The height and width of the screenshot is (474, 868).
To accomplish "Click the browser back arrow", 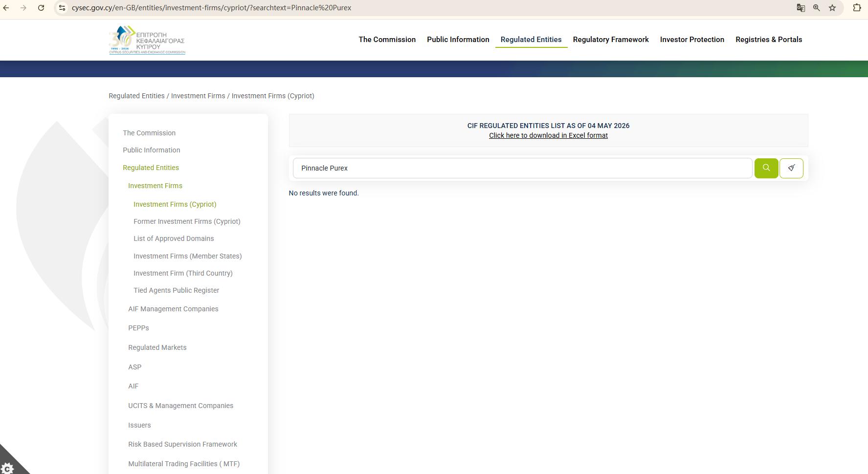I will tap(6, 8).
